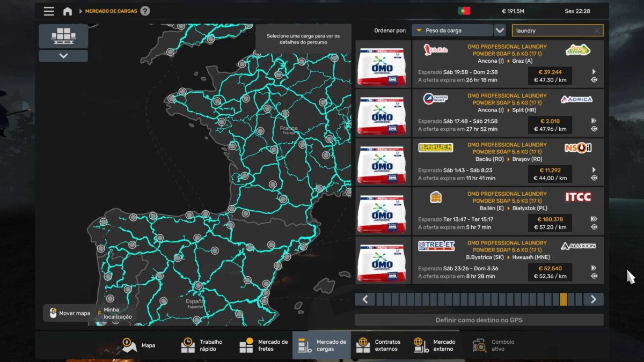Click route icon on Bailén to Białystok job

point(594,227)
